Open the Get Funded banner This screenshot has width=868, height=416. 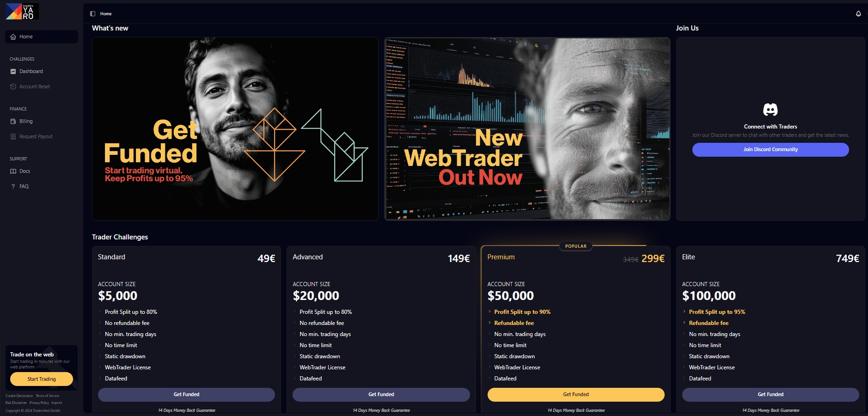235,129
